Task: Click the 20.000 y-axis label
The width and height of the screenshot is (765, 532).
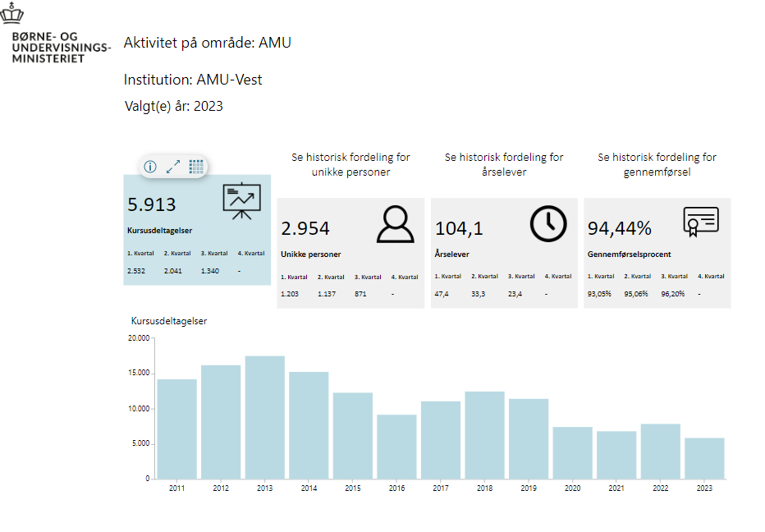Action: point(139,337)
